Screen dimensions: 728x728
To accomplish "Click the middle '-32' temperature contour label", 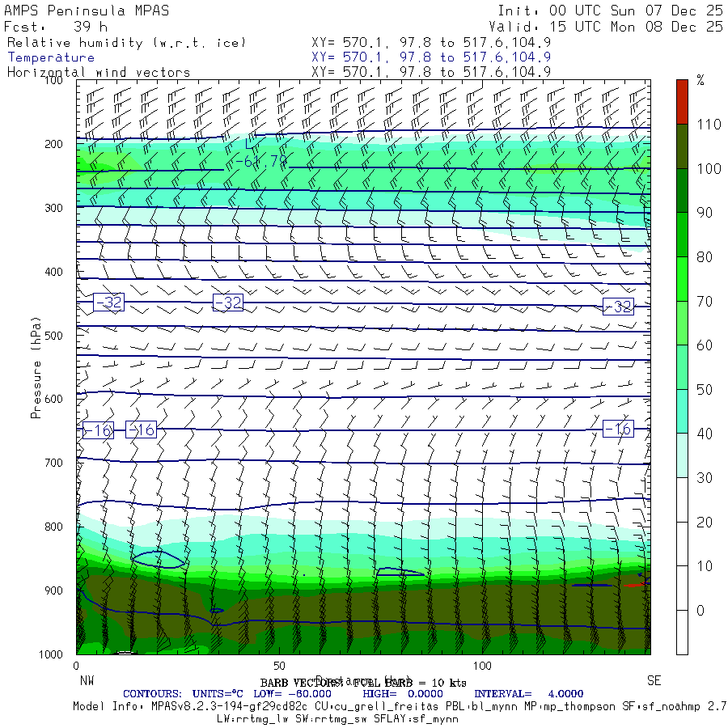I will click(x=228, y=303).
